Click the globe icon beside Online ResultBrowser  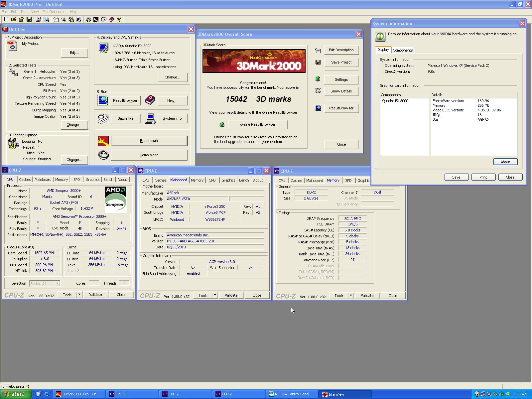coord(222,125)
